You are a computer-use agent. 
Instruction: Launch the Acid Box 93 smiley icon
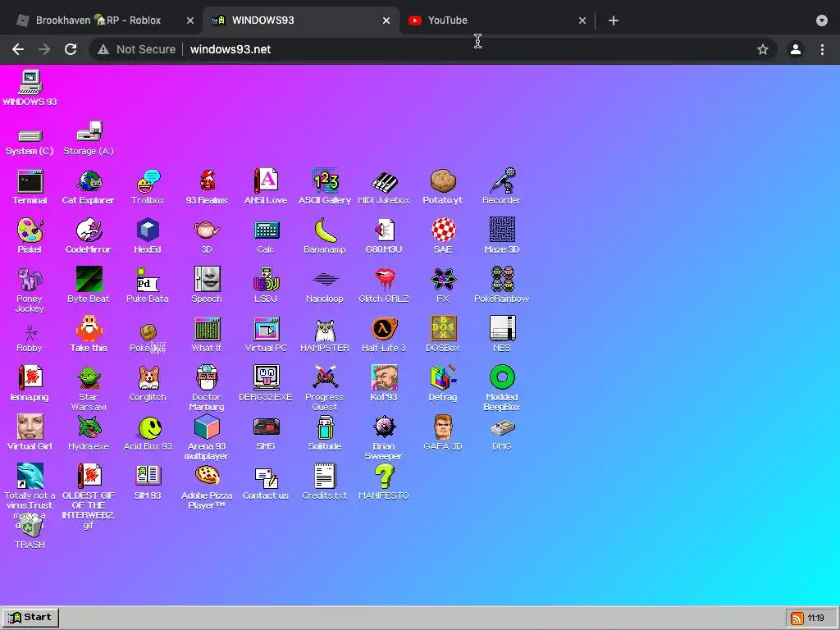tap(148, 433)
